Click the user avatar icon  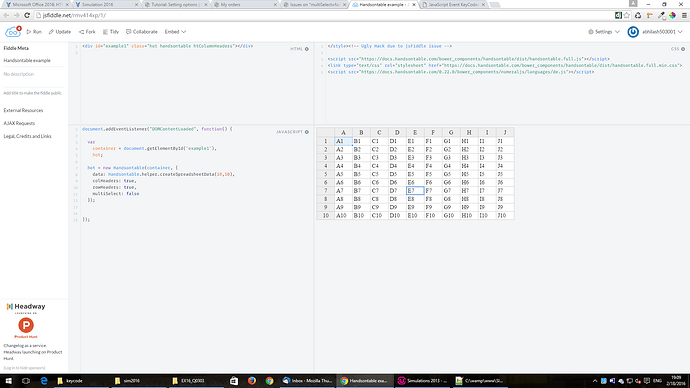[633, 32]
